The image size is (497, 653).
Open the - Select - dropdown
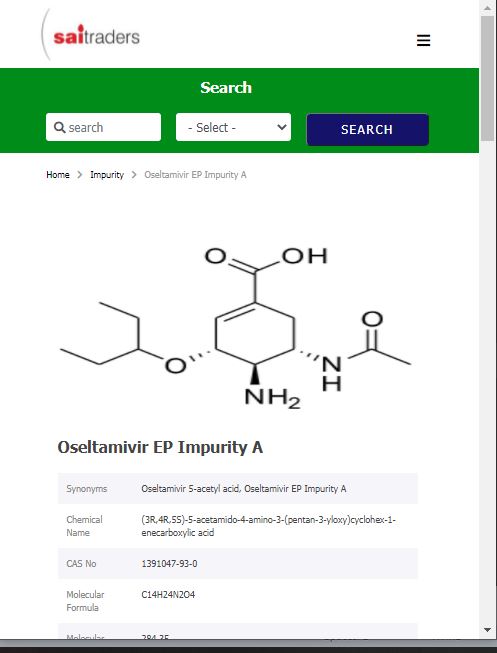coord(233,127)
